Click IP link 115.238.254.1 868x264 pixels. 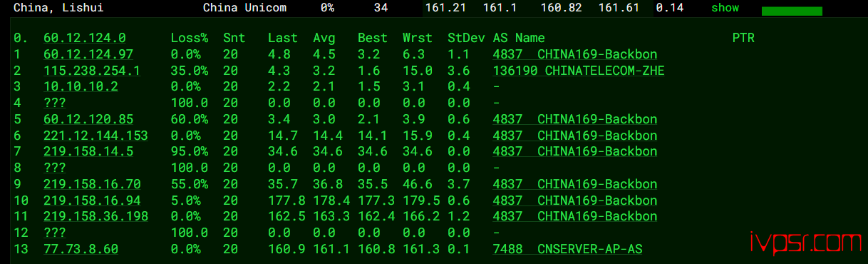tap(92, 71)
